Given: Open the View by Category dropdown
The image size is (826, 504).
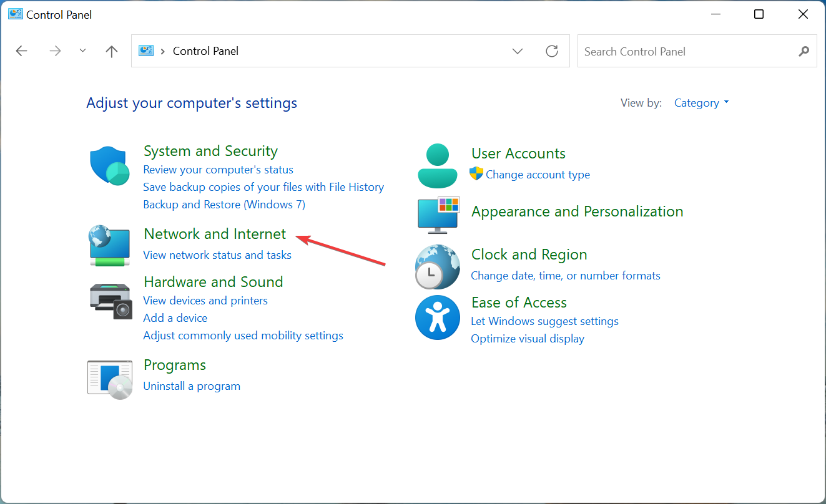Looking at the screenshot, I should click(x=701, y=103).
